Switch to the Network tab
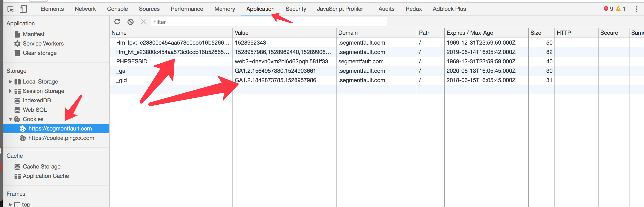Viewport: 644px width, 207px height. click(x=85, y=9)
